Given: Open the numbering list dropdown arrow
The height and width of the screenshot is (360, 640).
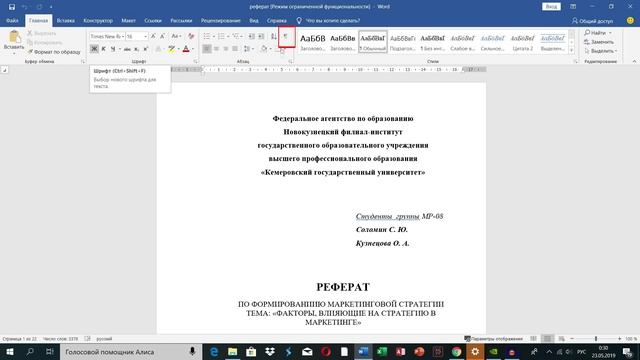Looking at the screenshot, I should [x=228, y=37].
